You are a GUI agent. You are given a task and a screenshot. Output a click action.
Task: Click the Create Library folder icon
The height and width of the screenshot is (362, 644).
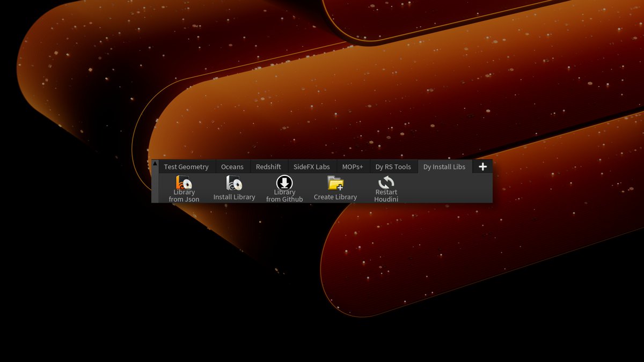point(335,184)
